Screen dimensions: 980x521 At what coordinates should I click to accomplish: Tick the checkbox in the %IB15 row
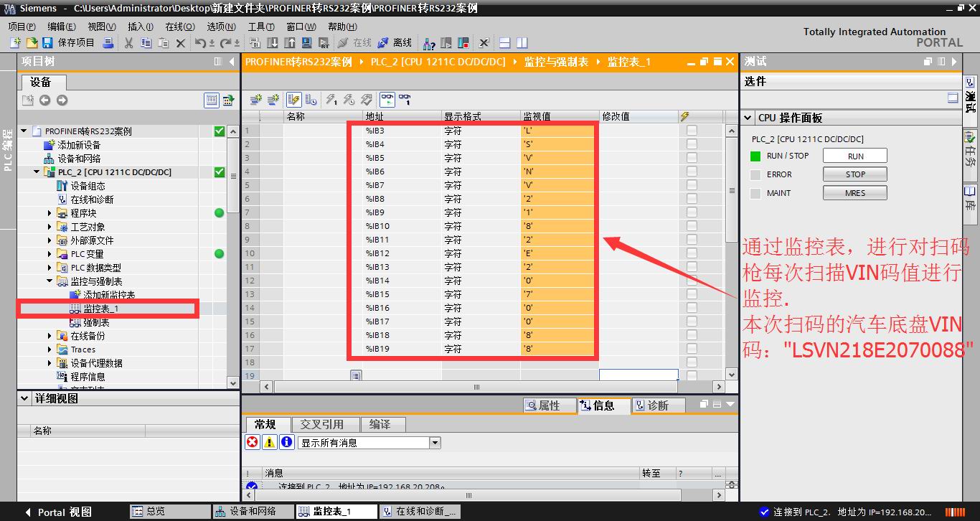pyautogui.click(x=692, y=294)
